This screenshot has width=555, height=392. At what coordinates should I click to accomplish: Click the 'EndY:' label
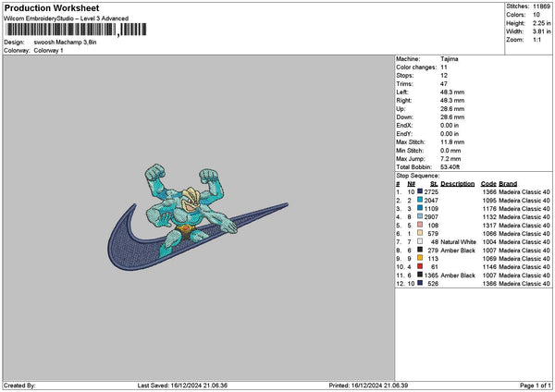point(404,134)
